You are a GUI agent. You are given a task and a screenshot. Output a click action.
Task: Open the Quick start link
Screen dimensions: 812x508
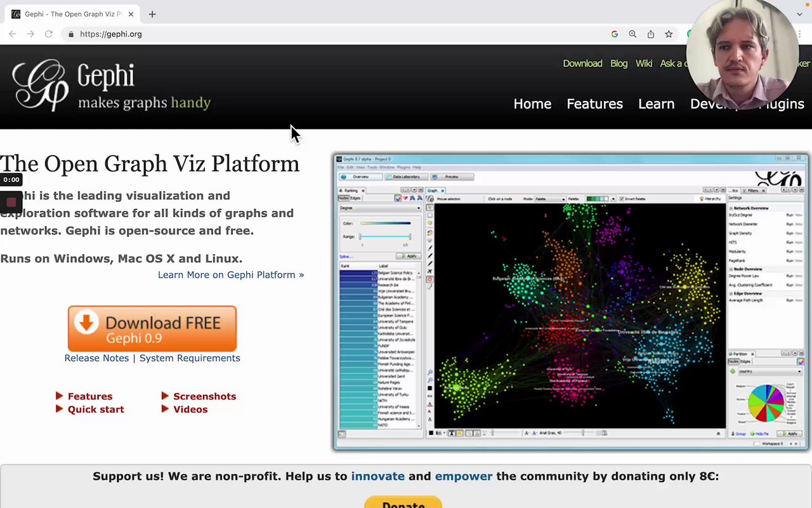coord(96,410)
